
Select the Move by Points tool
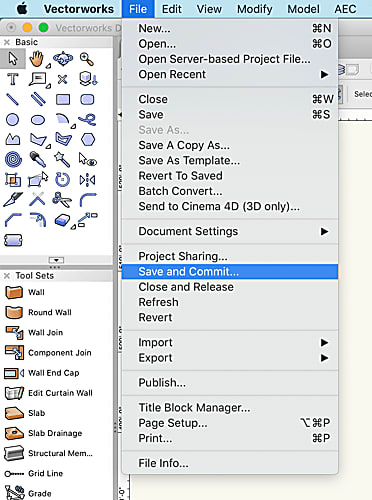pos(87,220)
